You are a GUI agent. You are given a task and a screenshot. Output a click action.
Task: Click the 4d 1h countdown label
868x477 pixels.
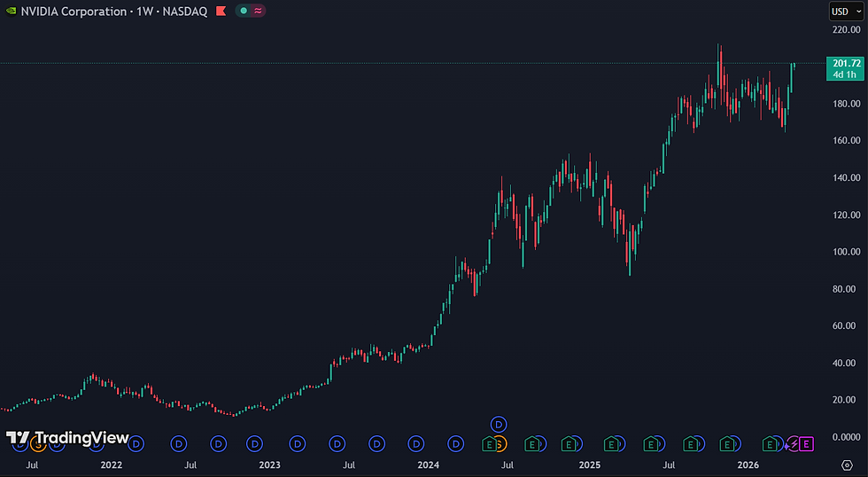point(845,74)
